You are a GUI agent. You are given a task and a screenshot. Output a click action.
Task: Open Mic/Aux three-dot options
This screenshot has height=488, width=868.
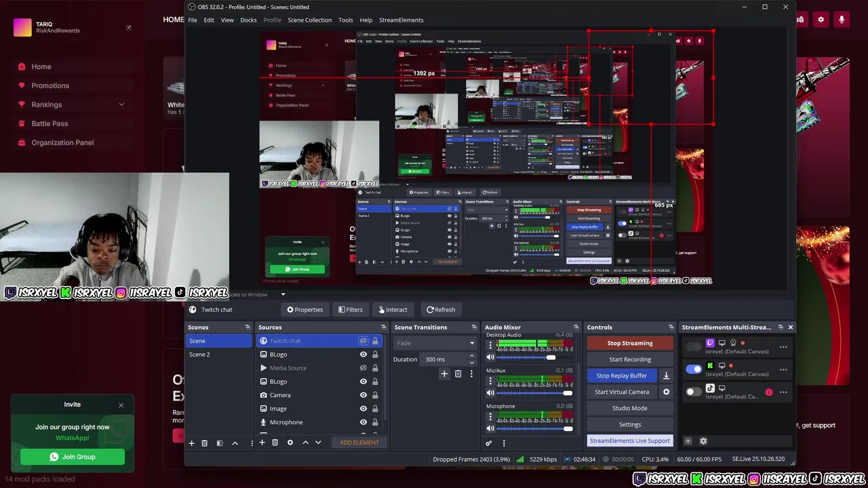(x=490, y=381)
